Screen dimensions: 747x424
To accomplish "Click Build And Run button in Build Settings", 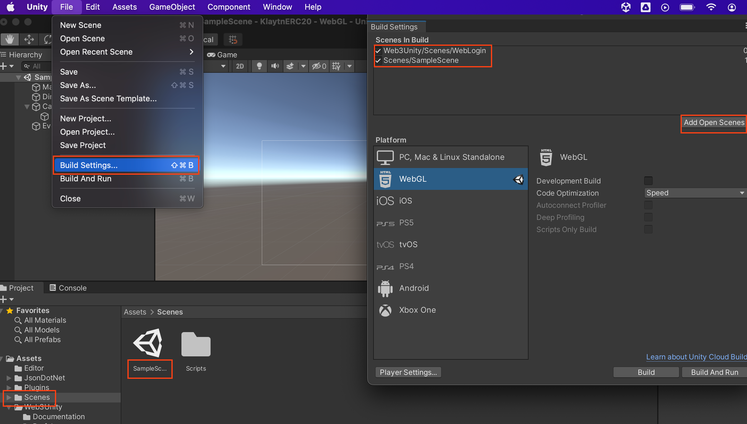I will coord(714,373).
